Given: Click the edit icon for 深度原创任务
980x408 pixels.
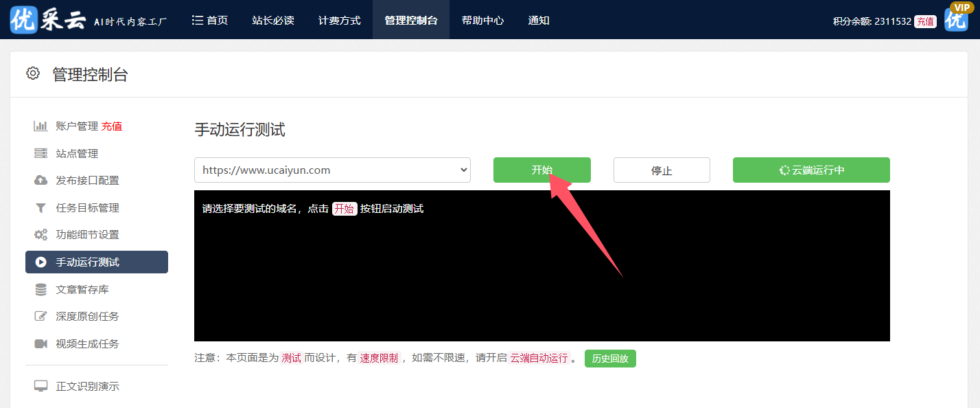Looking at the screenshot, I should coord(40,317).
